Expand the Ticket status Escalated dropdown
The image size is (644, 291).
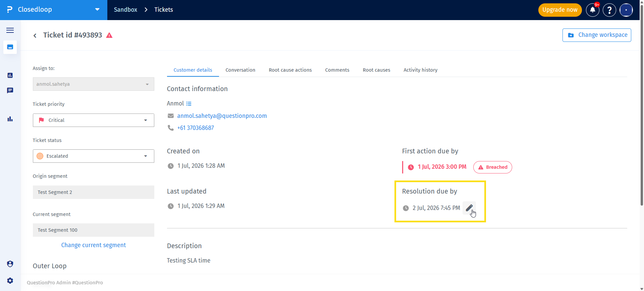click(94, 156)
